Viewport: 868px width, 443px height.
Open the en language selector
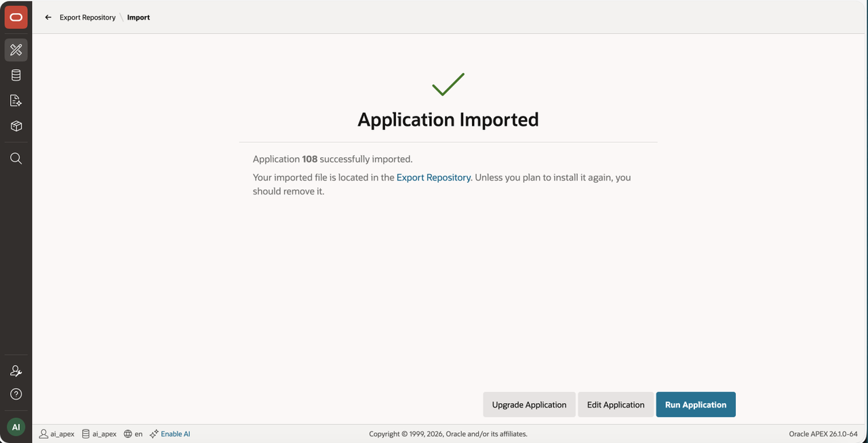pyautogui.click(x=133, y=434)
